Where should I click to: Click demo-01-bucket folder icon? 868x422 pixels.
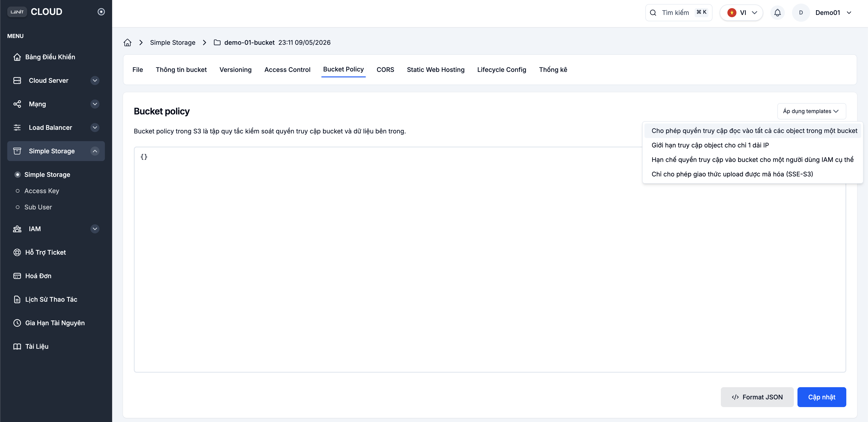(x=217, y=43)
